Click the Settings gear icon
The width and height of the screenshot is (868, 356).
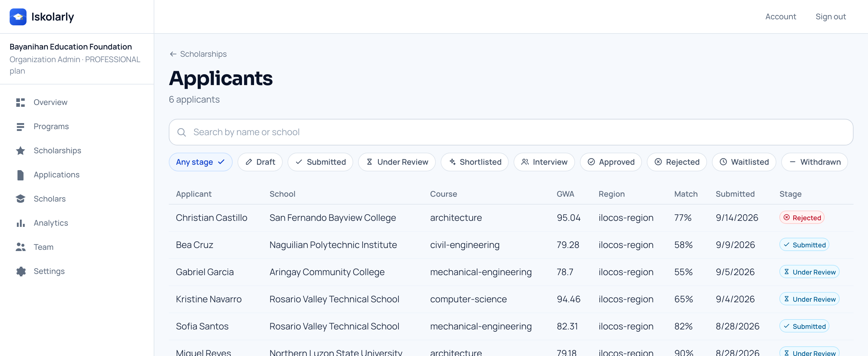tap(20, 271)
